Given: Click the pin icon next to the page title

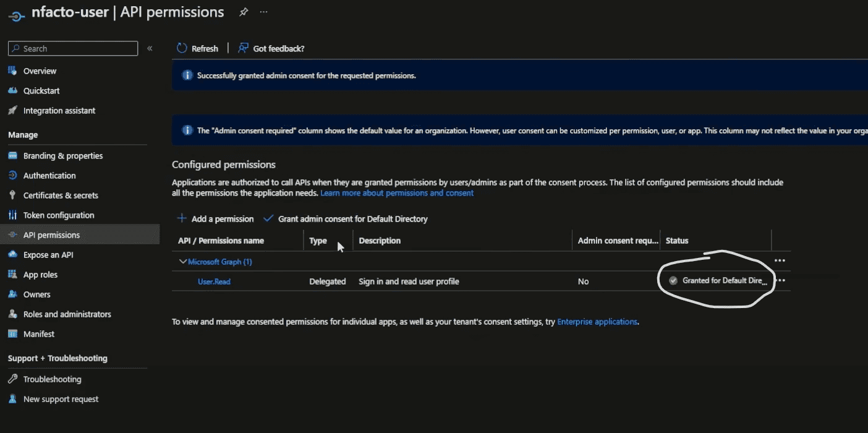Looking at the screenshot, I should point(243,11).
